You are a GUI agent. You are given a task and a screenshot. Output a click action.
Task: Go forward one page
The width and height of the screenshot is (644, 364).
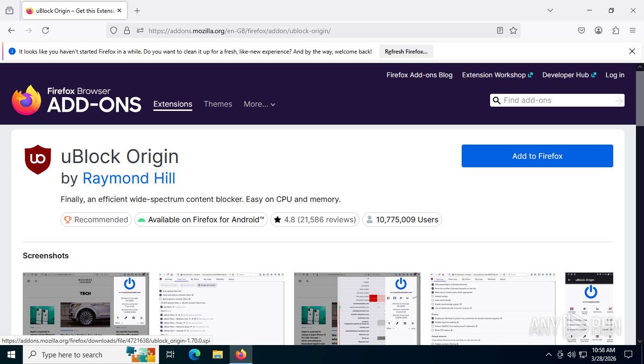(28, 30)
